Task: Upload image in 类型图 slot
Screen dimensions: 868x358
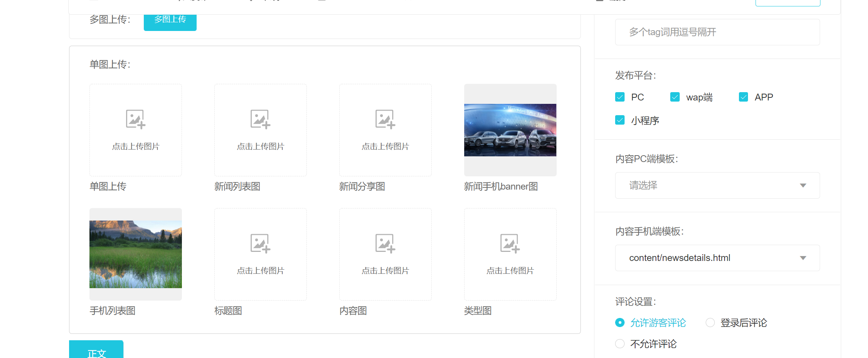Action: (x=510, y=254)
